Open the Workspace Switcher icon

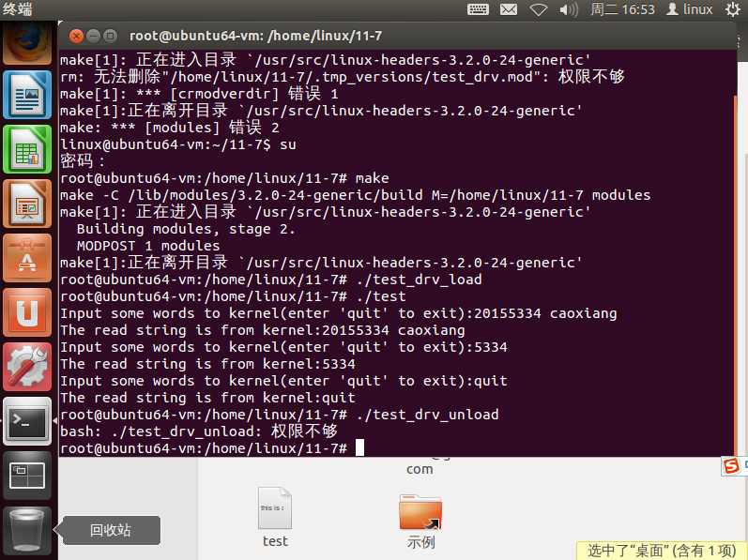26,476
